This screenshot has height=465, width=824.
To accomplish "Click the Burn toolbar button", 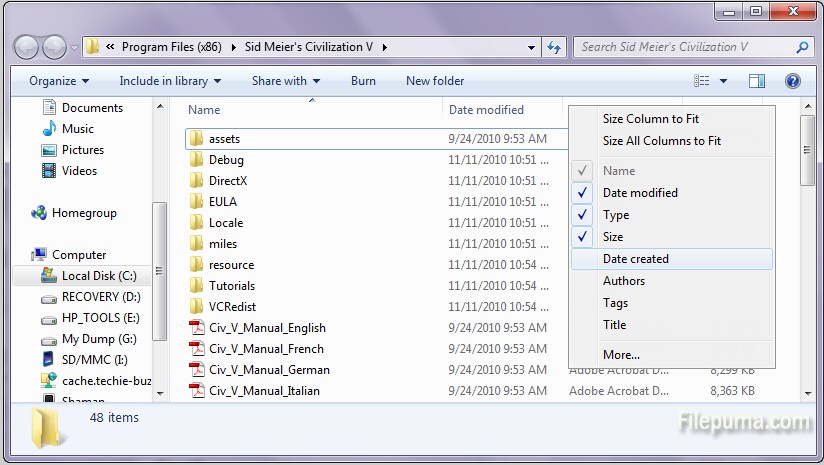I will pyautogui.click(x=364, y=81).
